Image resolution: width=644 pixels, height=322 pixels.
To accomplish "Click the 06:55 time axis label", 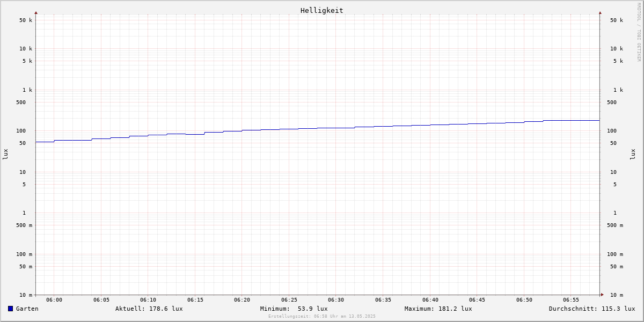I will [x=571, y=300].
